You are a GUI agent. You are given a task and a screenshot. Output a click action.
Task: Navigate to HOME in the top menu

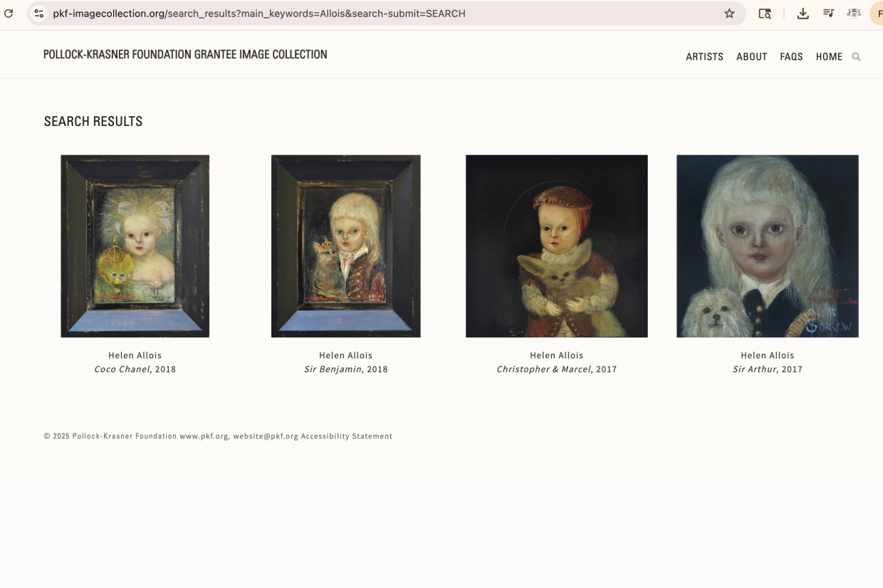coord(829,57)
